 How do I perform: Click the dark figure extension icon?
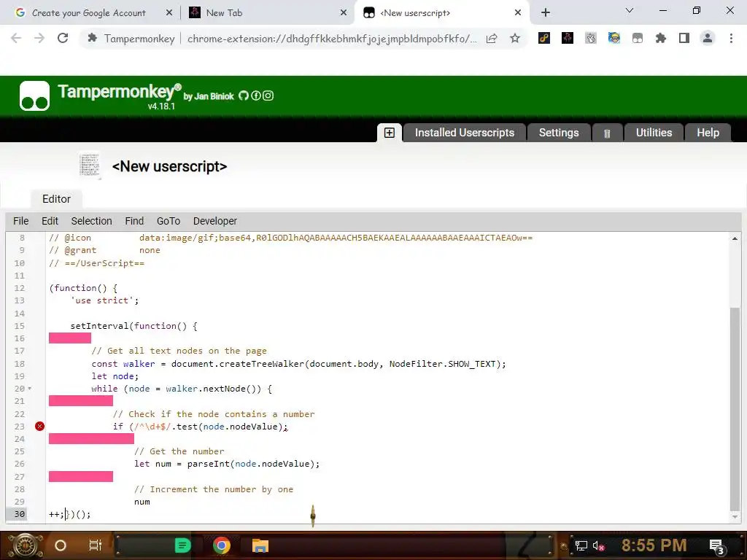[568, 38]
